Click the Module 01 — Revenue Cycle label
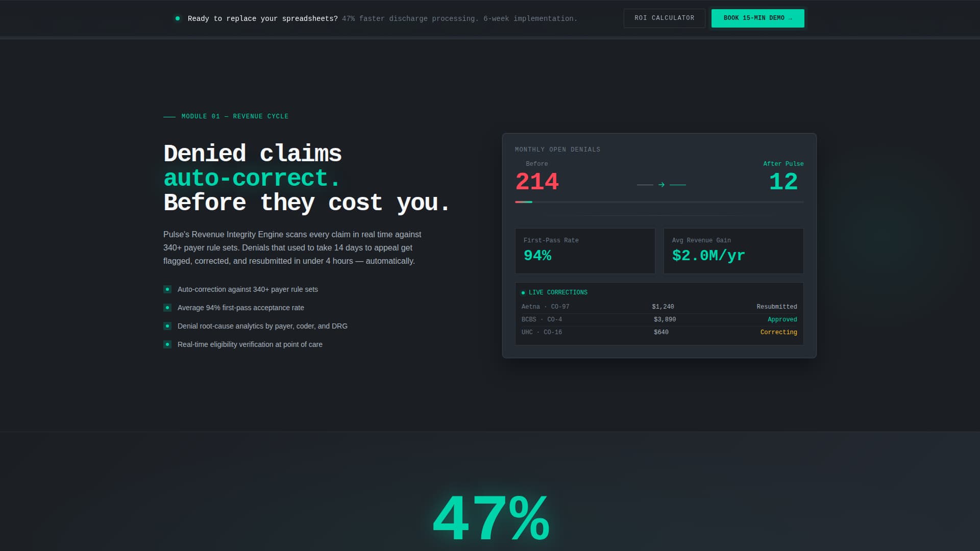Image resolution: width=980 pixels, height=551 pixels. tap(235, 116)
